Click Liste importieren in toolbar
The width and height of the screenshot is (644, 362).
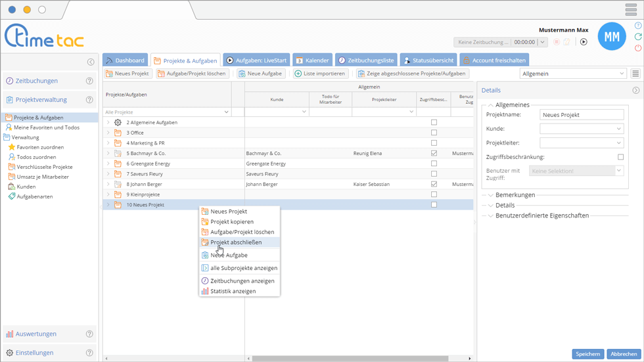(x=320, y=74)
